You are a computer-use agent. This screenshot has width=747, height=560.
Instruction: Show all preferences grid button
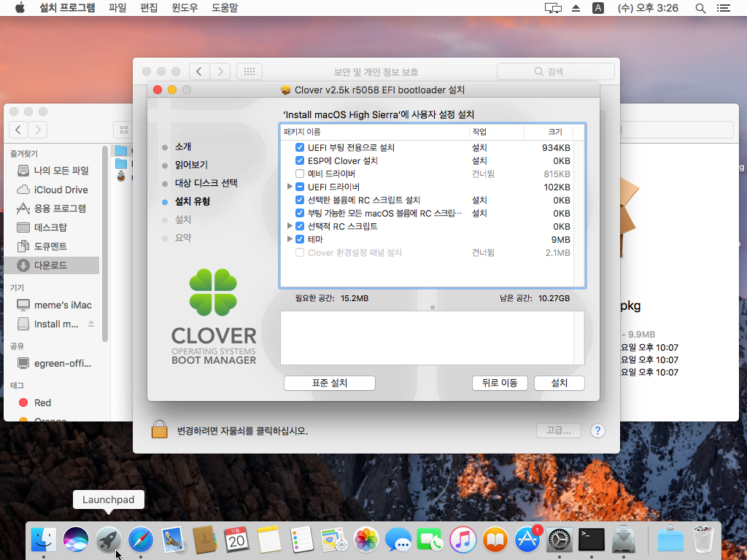(249, 71)
